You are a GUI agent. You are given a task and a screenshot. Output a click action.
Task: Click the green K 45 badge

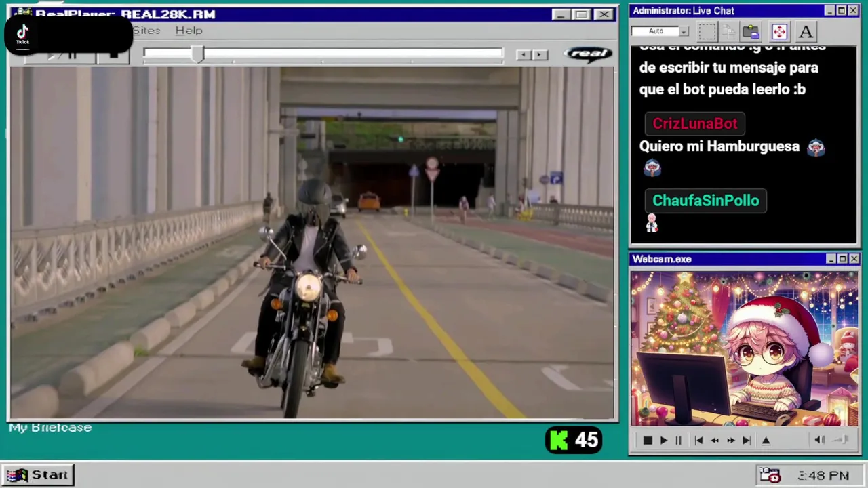574,441
